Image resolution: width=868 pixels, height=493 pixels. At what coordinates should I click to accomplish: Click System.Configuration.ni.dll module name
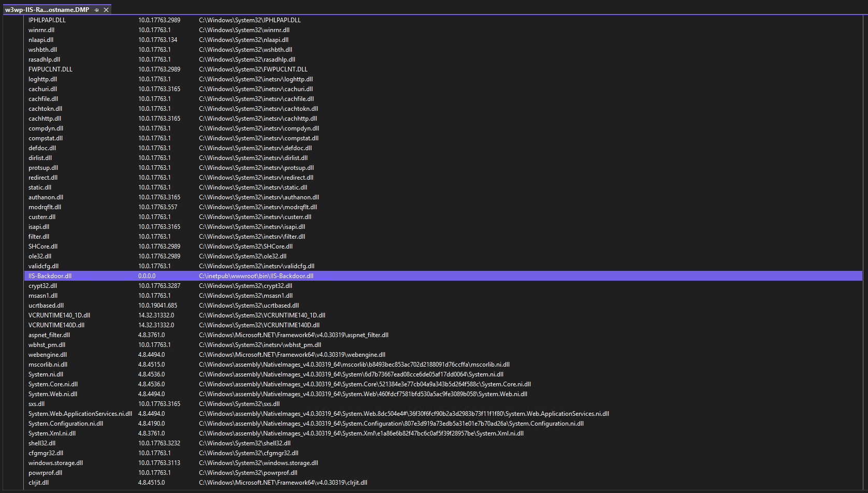coord(66,424)
